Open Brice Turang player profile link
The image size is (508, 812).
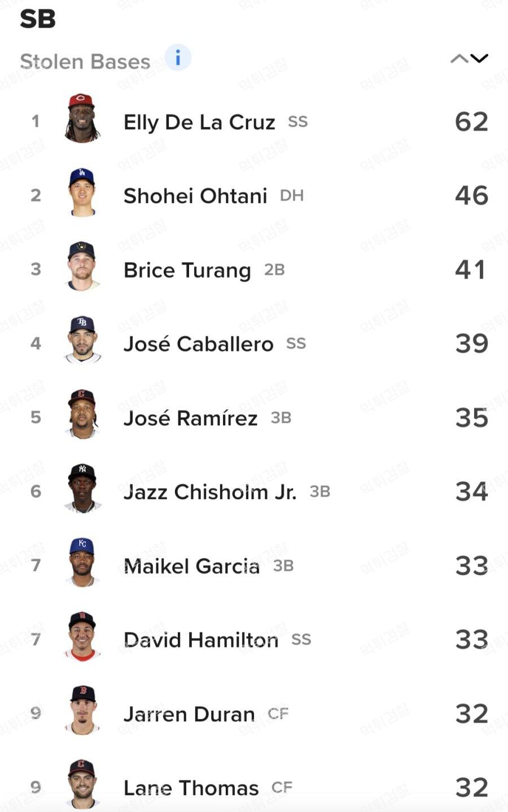(187, 270)
